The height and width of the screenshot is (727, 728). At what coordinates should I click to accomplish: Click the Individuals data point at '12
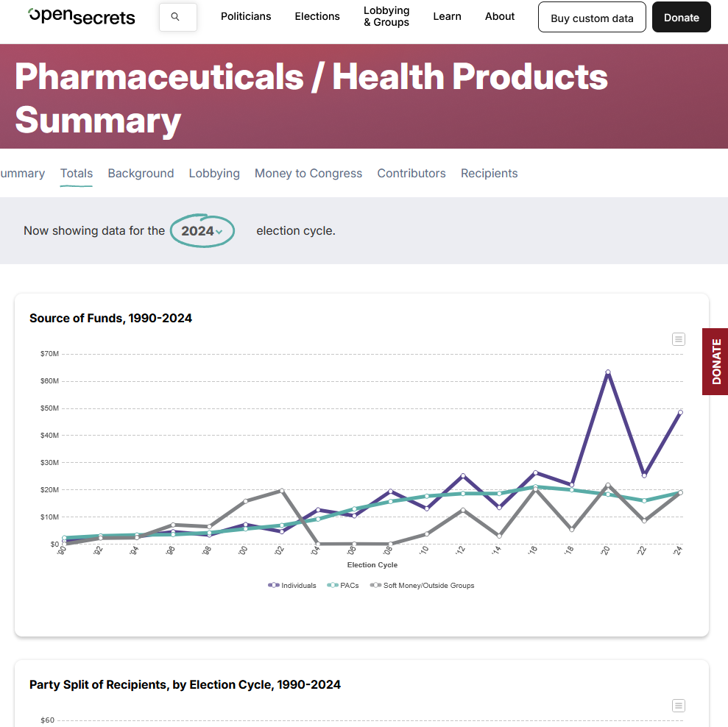[463, 476]
